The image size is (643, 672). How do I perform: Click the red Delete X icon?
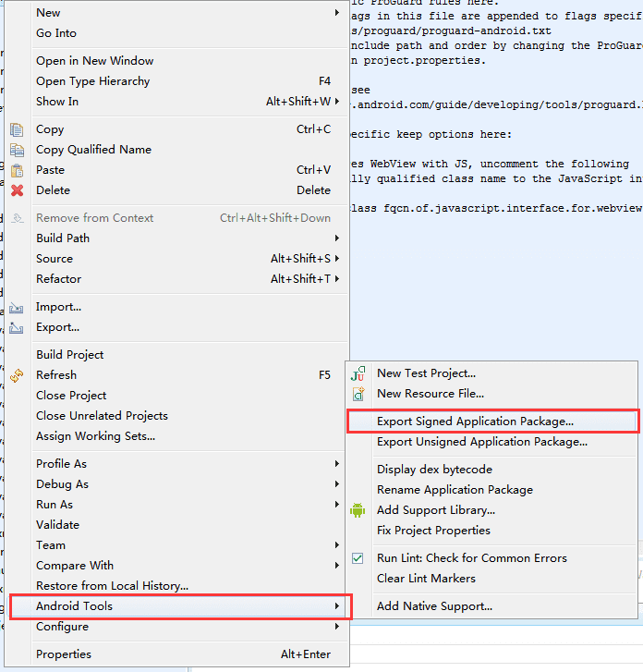pyautogui.click(x=18, y=190)
